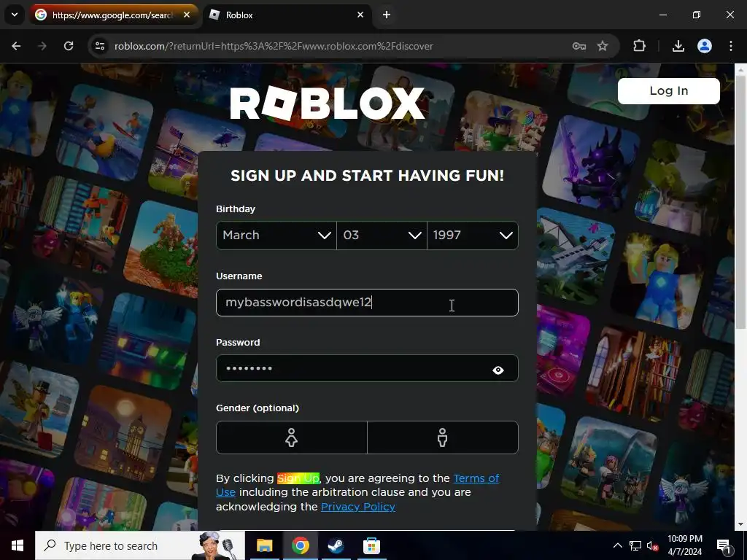Reload the Roblox page
Viewport: 747px width, 560px height.
(x=69, y=46)
